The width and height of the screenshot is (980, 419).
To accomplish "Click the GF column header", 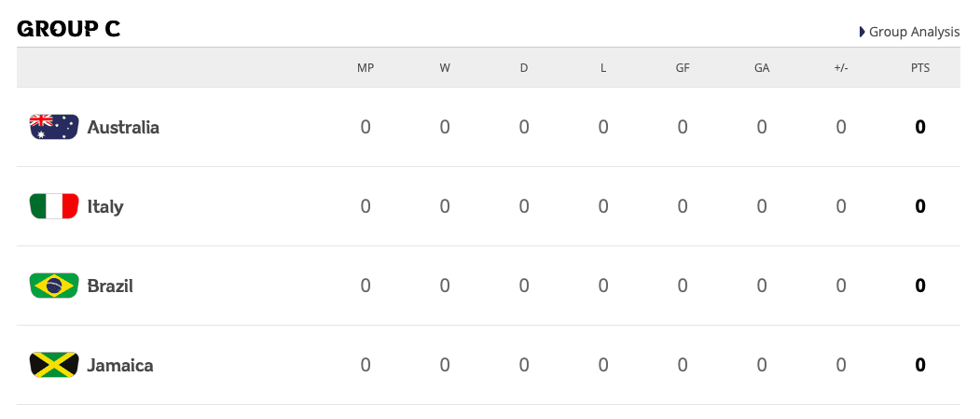I will (x=683, y=68).
